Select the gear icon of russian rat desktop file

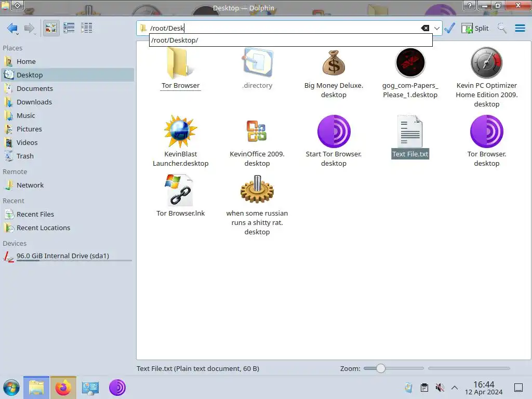pyautogui.click(x=257, y=189)
